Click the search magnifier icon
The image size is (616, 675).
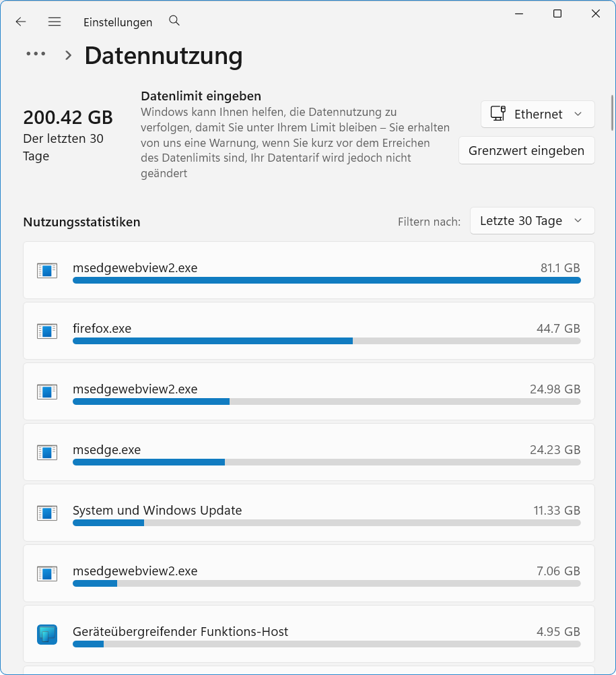click(174, 21)
